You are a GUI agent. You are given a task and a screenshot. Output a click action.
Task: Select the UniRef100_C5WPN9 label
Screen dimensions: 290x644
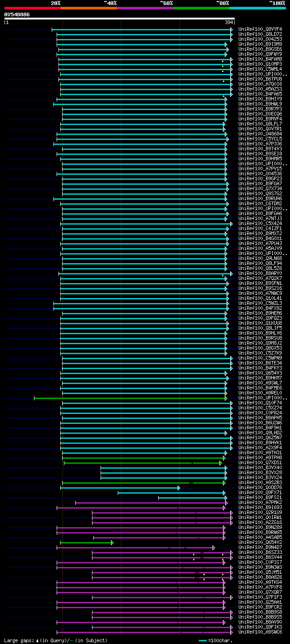tap(260, 358)
